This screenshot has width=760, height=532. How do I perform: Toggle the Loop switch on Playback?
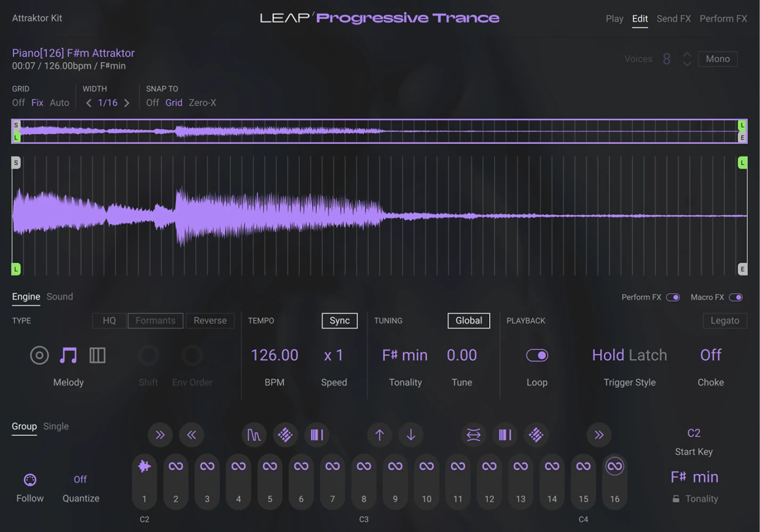tap(537, 355)
